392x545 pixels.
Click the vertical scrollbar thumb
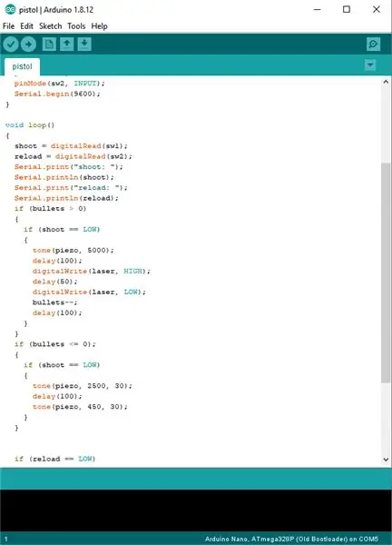(386, 272)
